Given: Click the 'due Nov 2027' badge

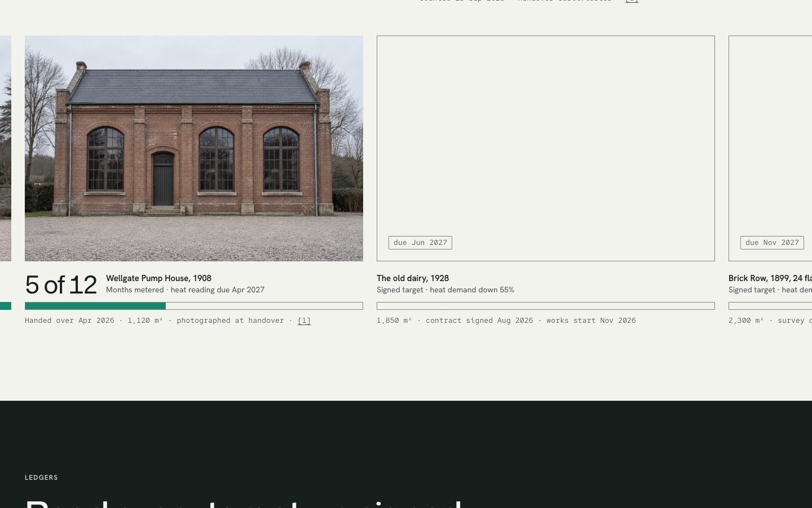Looking at the screenshot, I should coord(772,243).
